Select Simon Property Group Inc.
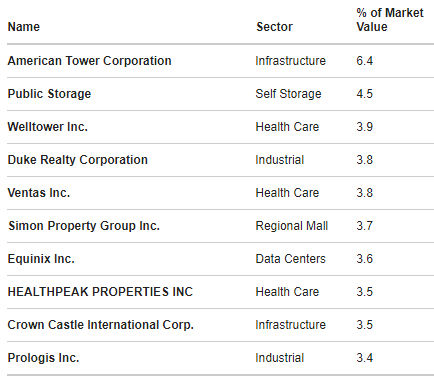This screenshot has width=434, height=381. point(84,226)
